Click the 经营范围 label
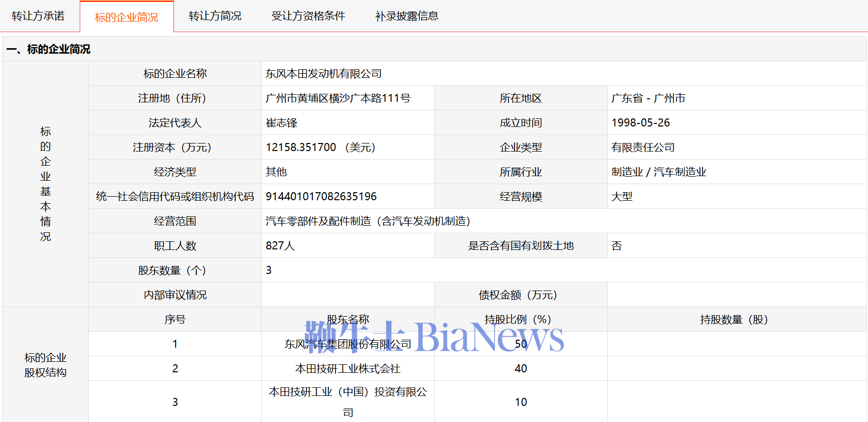This screenshot has width=868, height=422. coord(175,221)
